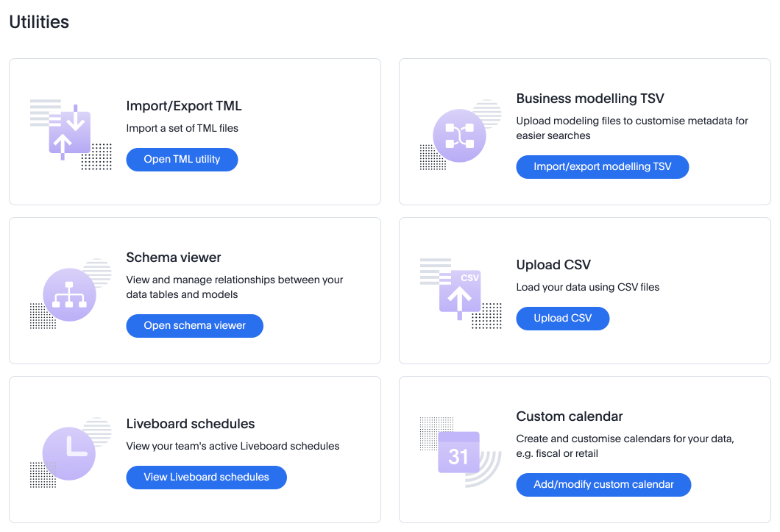
Task: Launch the Open schema viewer button
Action: pyautogui.click(x=194, y=326)
